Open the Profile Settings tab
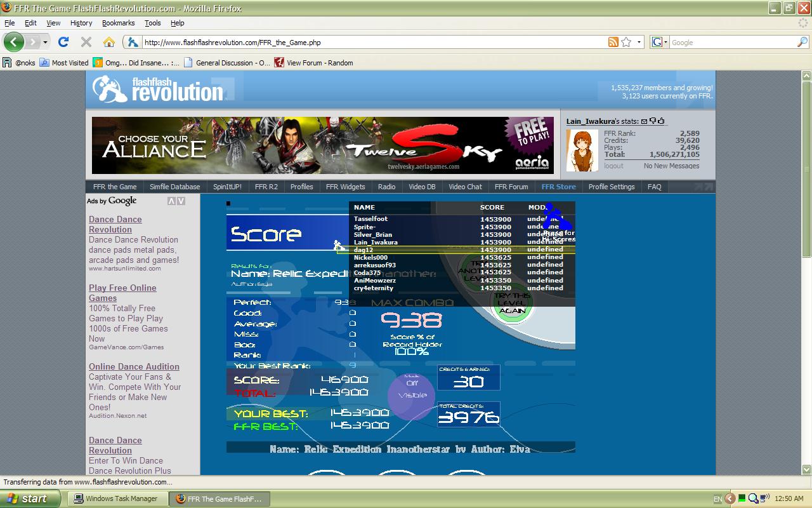 pyautogui.click(x=611, y=187)
